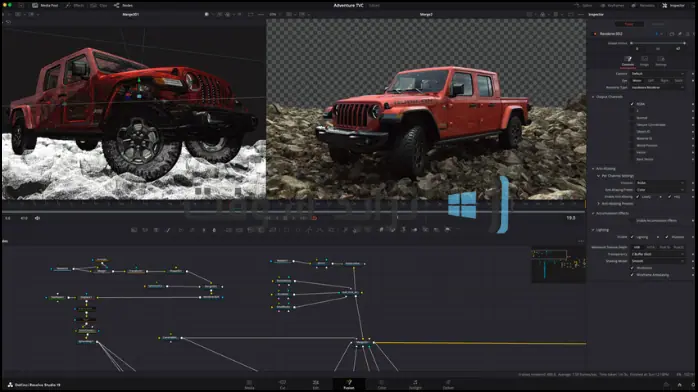Open the Media Pool panel
The width and height of the screenshot is (698, 392).
tap(45, 5)
